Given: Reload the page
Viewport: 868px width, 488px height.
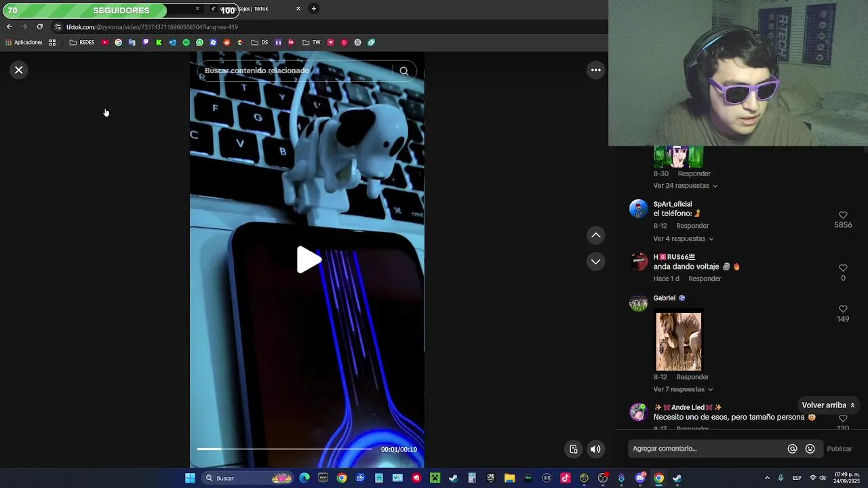Looking at the screenshot, I should coord(39,26).
